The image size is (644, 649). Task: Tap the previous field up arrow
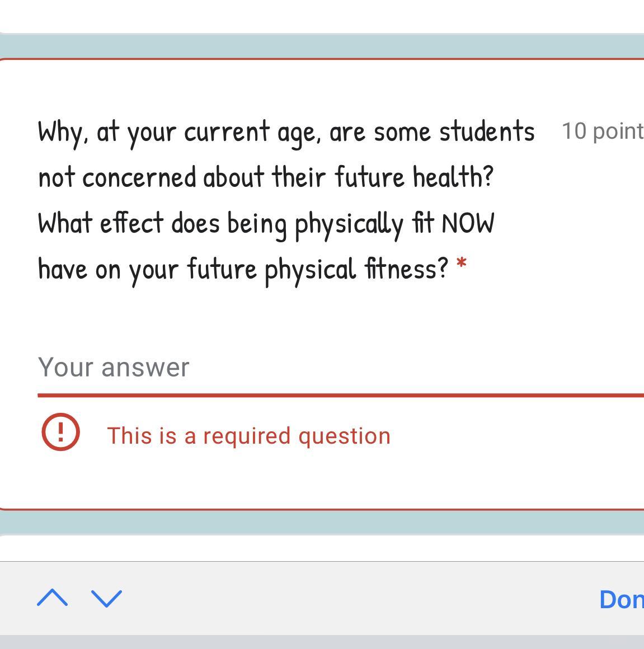pyautogui.click(x=52, y=598)
